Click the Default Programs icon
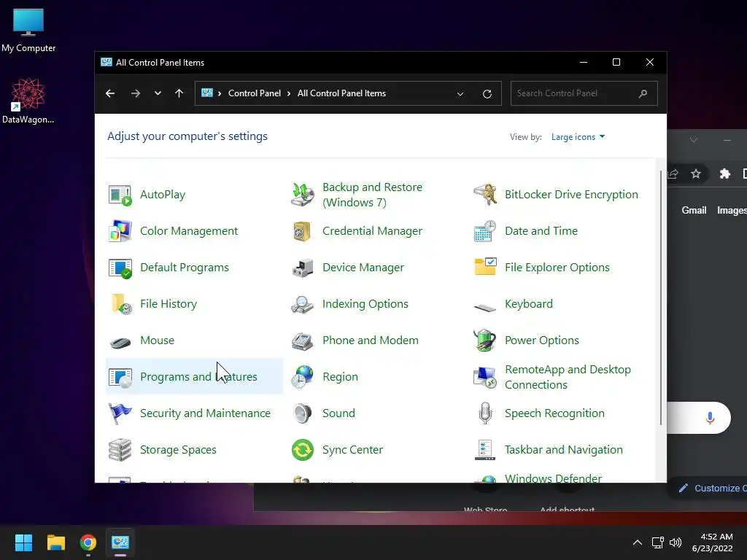This screenshot has height=560, width=747. click(120, 268)
